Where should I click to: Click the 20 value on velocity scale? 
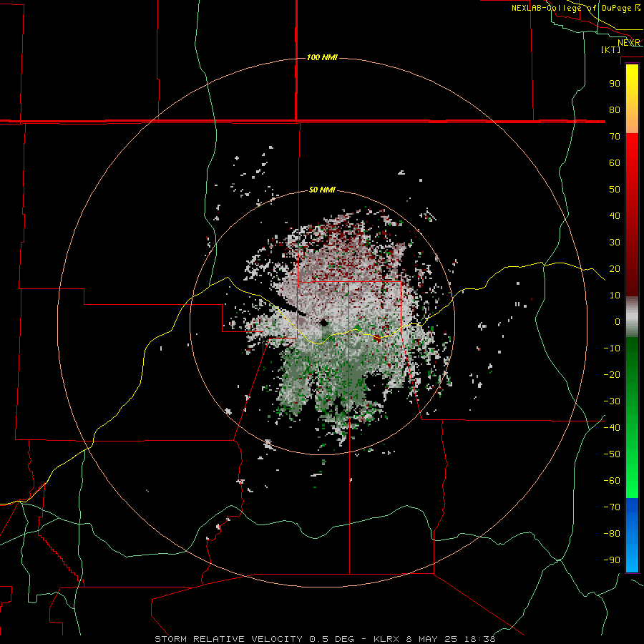(x=615, y=269)
